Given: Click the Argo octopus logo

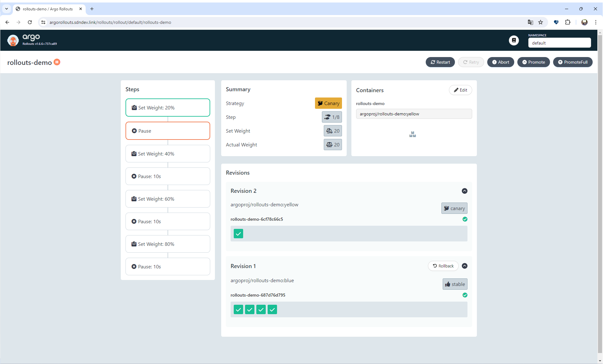Looking at the screenshot, I should (13, 40).
